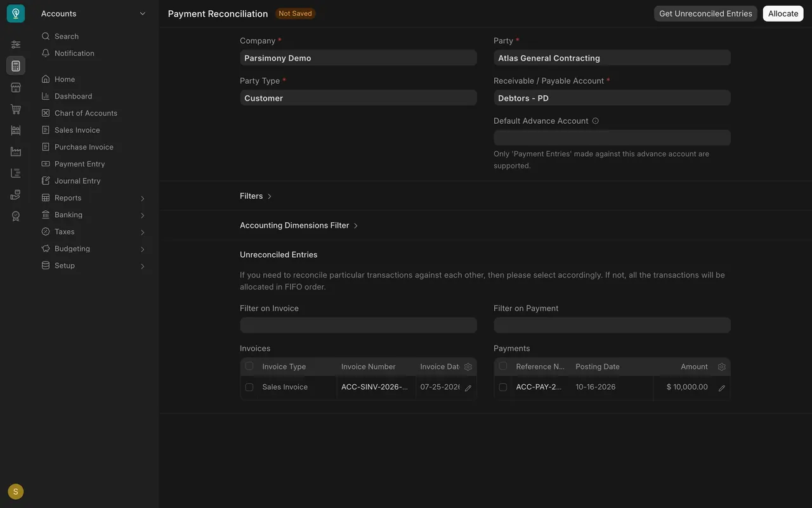Open the Accounts module icon in the left rail
The height and width of the screenshot is (508, 812).
[16, 65]
